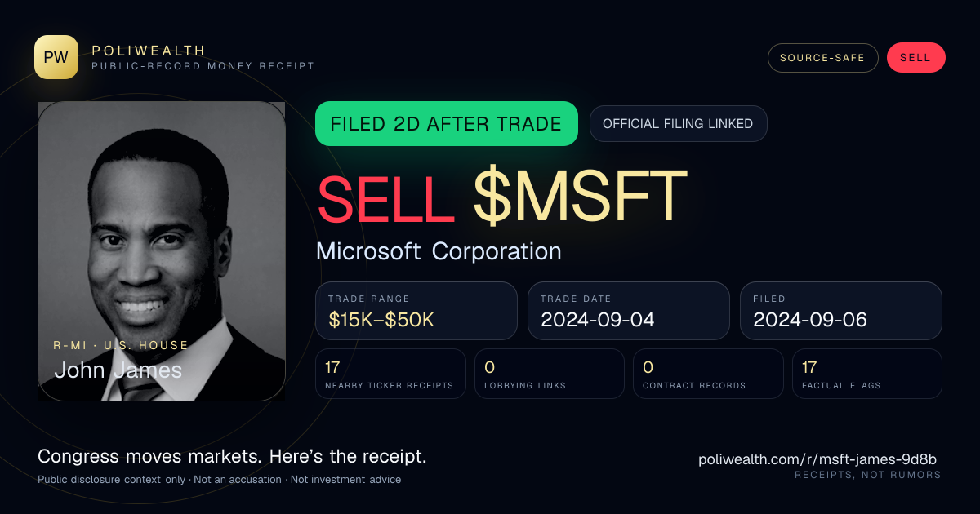Click the R-MI · U.S. HOUSE label

pyautogui.click(x=121, y=345)
